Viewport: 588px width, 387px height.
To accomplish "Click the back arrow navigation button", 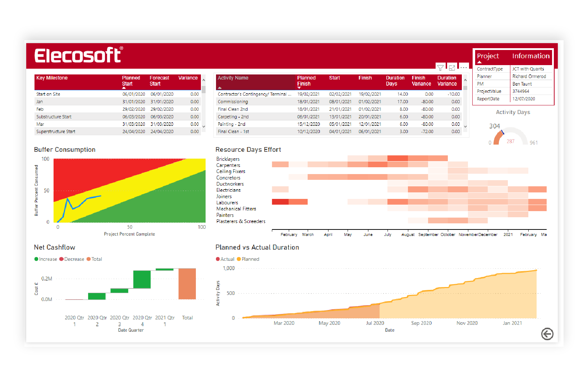I will pyautogui.click(x=547, y=334).
